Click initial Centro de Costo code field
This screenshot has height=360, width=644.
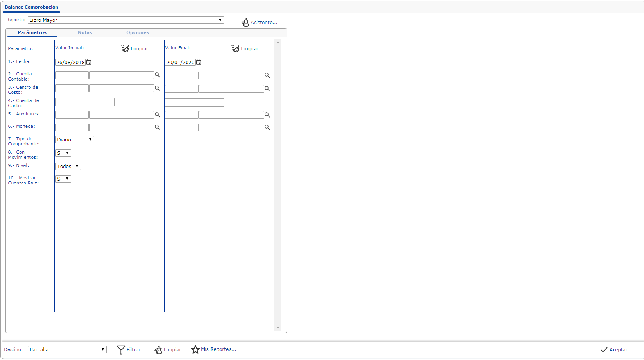tap(72, 88)
